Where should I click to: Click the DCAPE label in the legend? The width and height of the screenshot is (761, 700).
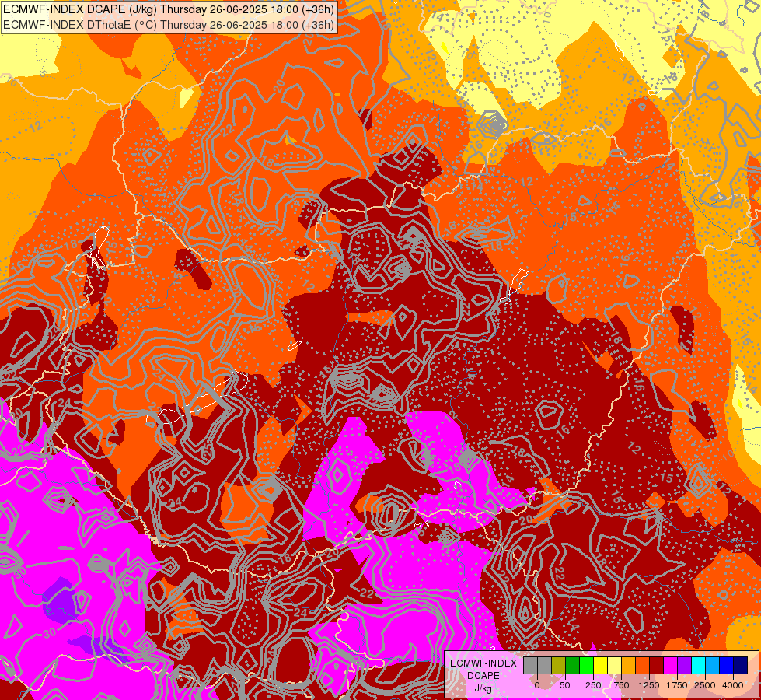[483, 676]
